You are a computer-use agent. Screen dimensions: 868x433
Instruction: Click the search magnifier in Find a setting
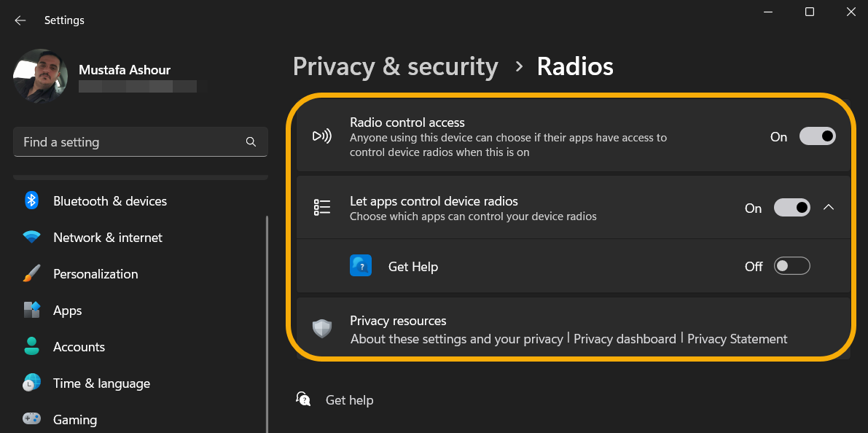[251, 141]
